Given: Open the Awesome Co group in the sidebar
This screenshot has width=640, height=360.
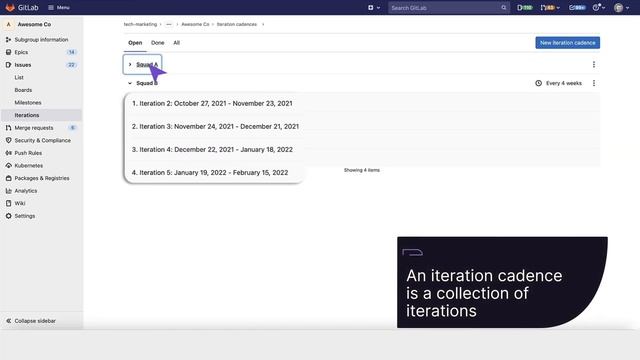Looking at the screenshot, I should [x=34, y=24].
